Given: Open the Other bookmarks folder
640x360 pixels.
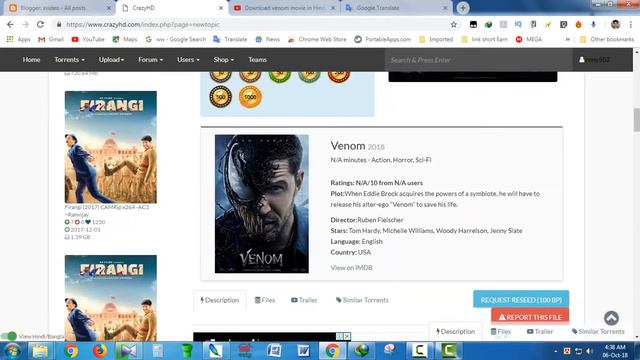Looking at the screenshot, I should point(607,39).
